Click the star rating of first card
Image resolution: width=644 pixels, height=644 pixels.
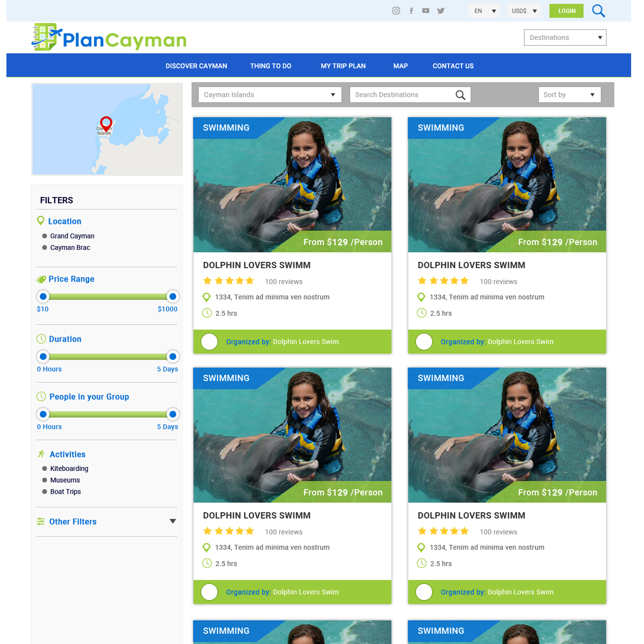click(228, 281)
